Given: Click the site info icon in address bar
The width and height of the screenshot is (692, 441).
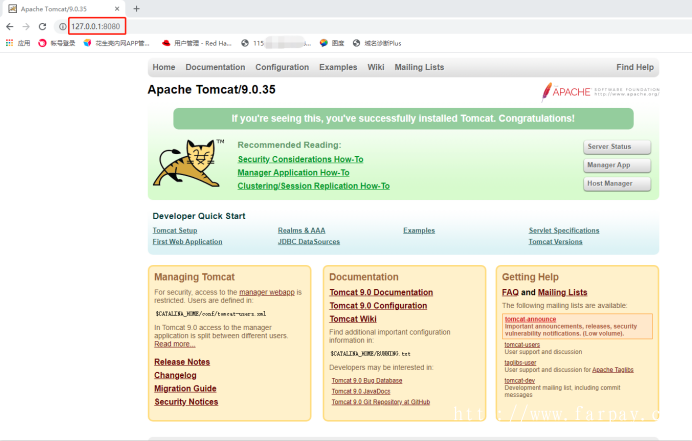Looking at the screenshot, I should click(62, 25).
